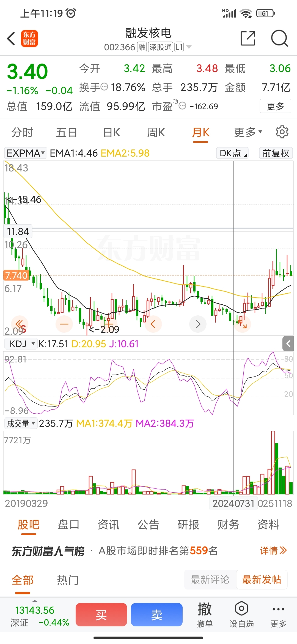Tap the 换手 info bubble icon
297x644 pixels.
(x=104, y=87)
